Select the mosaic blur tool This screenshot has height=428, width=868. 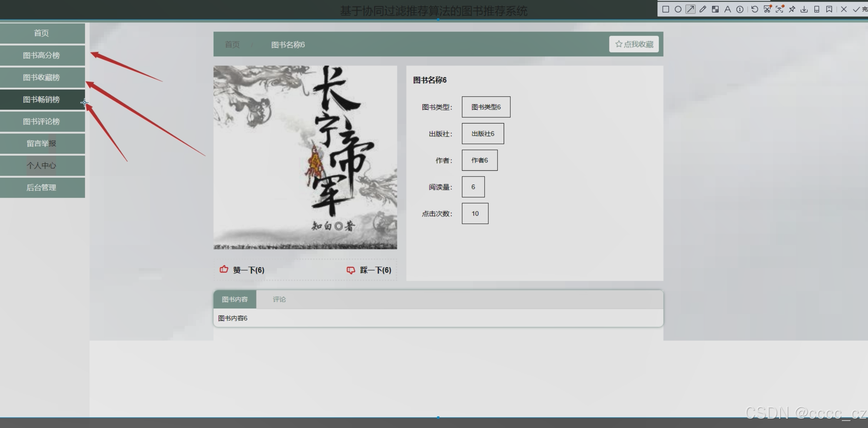coord(715,9)
